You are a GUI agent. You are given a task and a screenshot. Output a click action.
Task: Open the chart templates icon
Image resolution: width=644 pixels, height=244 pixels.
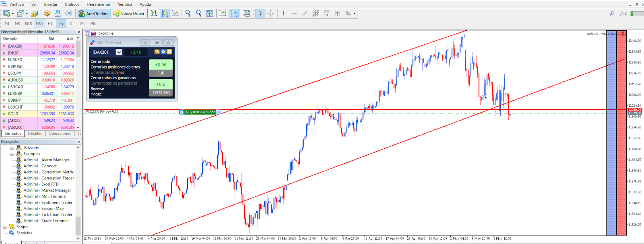[246, 13]
